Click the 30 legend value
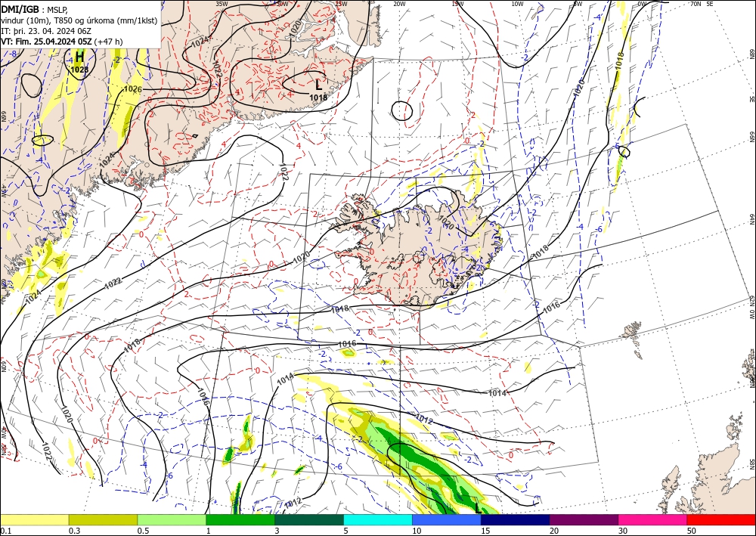756x536 pixels. pos(624,531)
